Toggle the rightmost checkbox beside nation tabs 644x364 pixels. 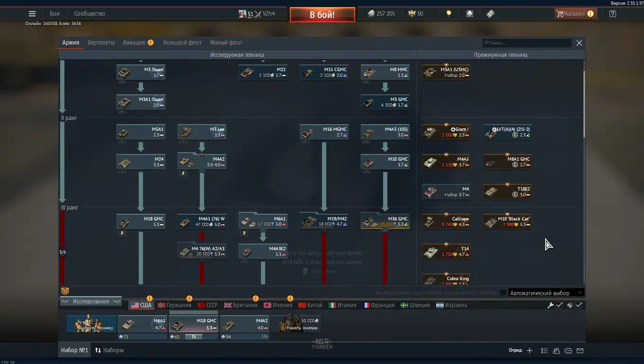(x=579, y=305)
